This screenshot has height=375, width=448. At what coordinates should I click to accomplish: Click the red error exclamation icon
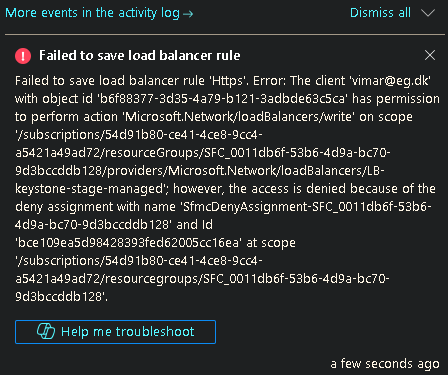[x=23, y=56]
